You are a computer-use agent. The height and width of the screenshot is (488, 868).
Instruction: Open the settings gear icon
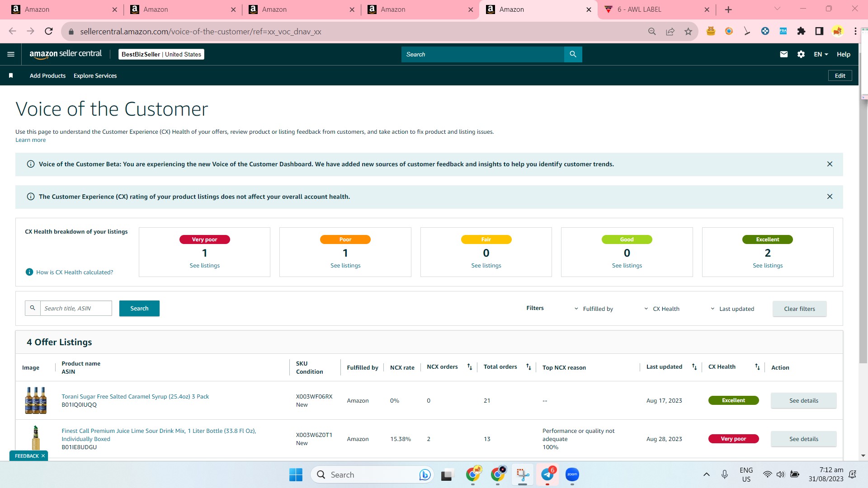point(801,54)
